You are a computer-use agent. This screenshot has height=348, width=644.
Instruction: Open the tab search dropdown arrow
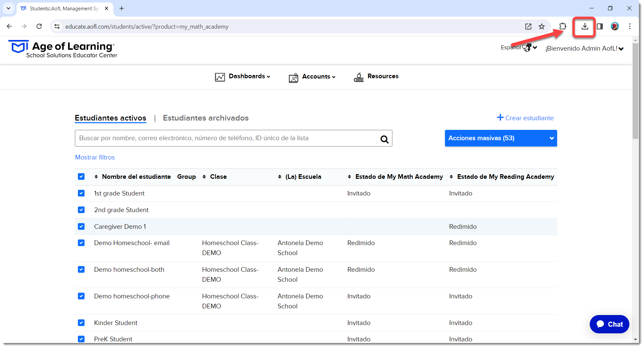(8, 8)
